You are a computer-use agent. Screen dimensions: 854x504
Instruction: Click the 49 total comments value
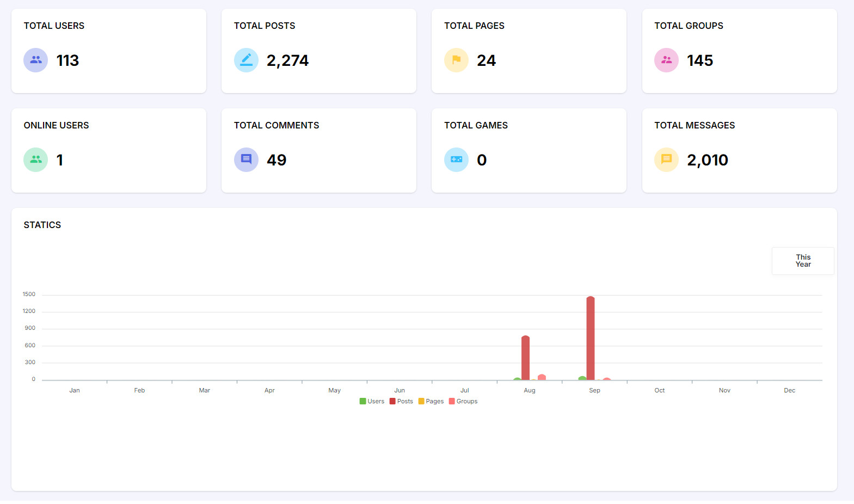[x=277, y=160]
